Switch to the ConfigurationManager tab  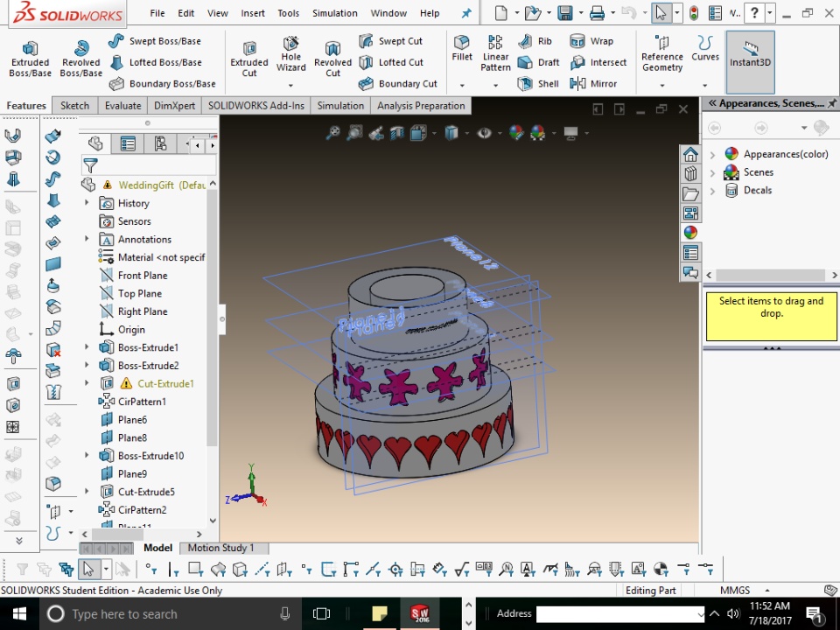(x=160, y=143)
